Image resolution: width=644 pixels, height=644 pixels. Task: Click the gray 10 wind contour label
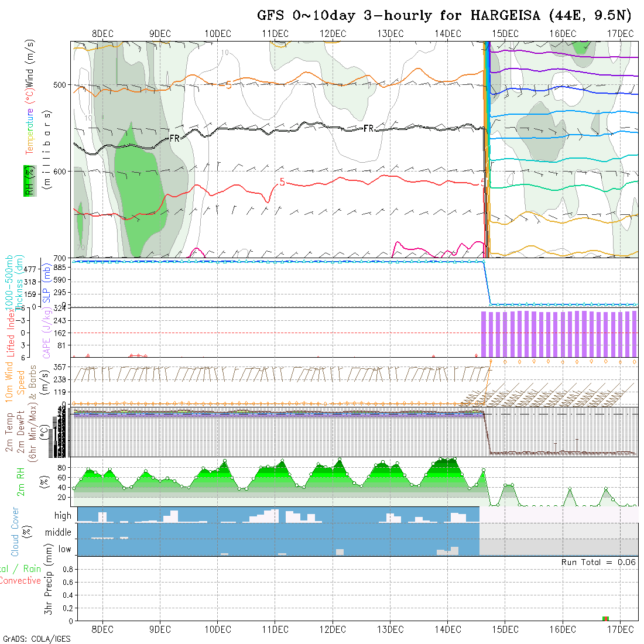point(225,53)
